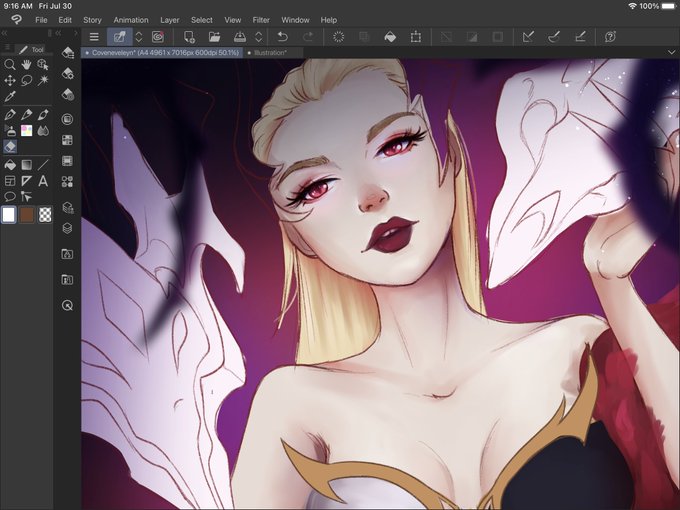Select the Ruler tool

(x=26, y=181)
